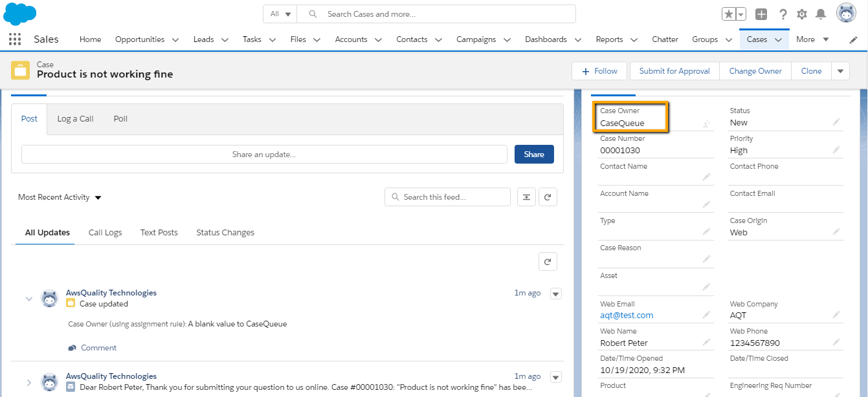This screenshot has height=397, width=868.
Task: Open the user profile avatar
Action: pyautogui.click(x=847, y=14)
